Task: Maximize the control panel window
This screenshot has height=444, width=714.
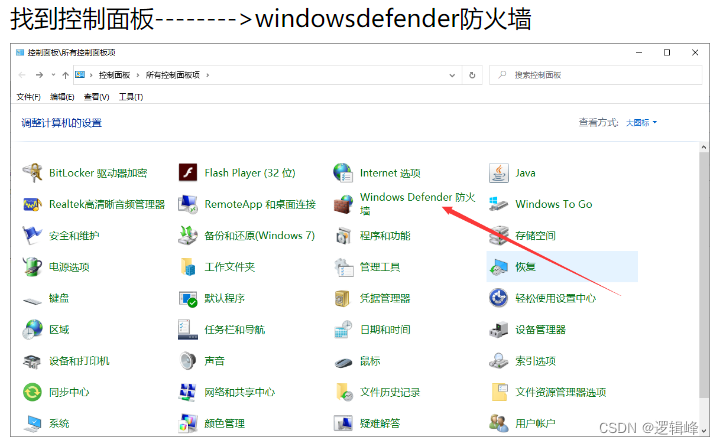Action: tap(667, 52)
